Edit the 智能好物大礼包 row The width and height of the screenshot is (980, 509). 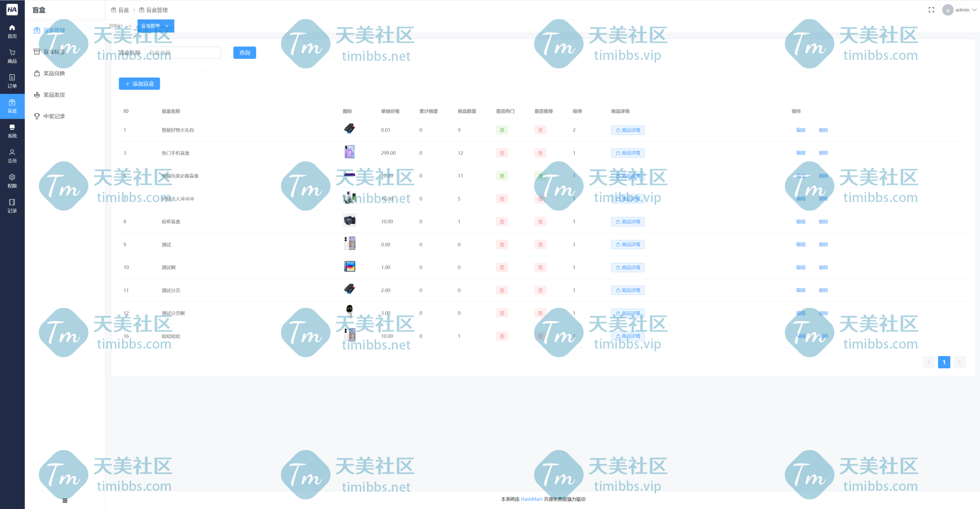click(801, 130)
